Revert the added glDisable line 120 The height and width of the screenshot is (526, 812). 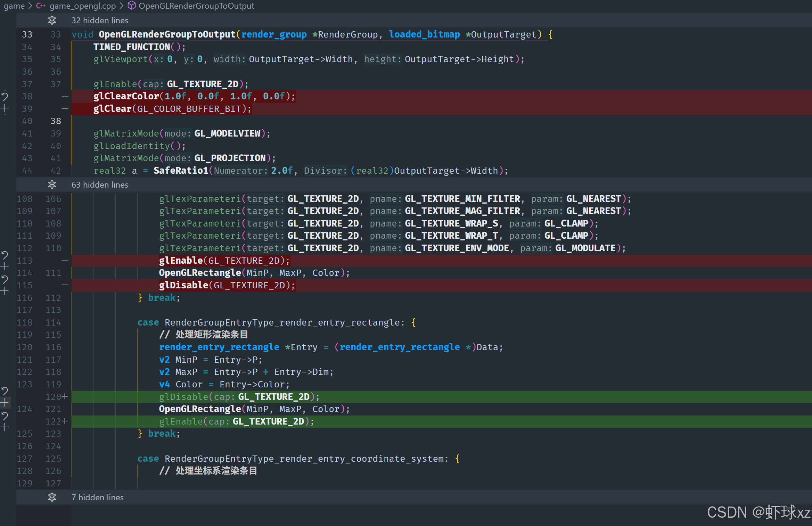click(5, 391)
